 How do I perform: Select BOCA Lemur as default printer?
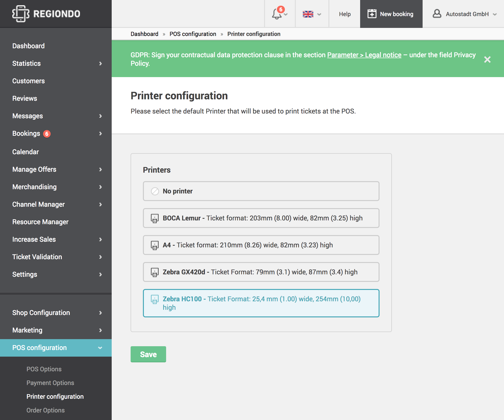coord(261,218)
